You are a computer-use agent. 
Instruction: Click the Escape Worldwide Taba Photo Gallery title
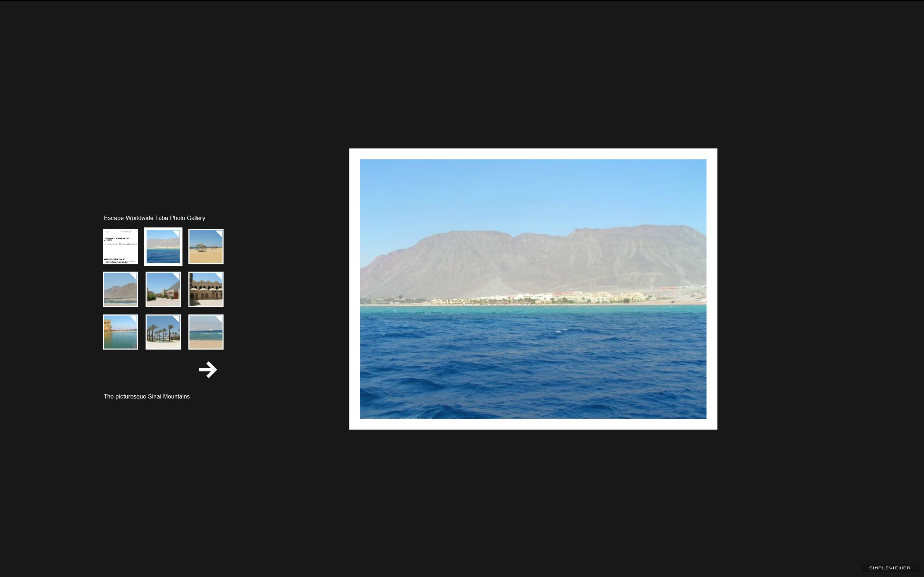[154, 218]
